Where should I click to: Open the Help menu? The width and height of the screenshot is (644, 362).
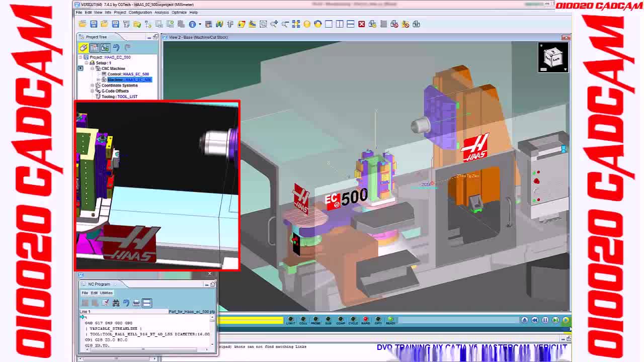[193, 12]
